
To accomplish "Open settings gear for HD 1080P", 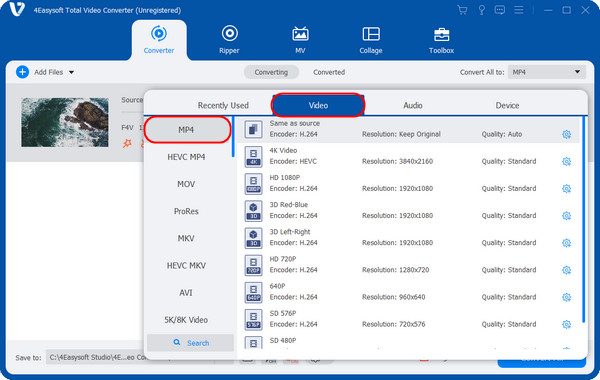I will (x=567, y=189).
